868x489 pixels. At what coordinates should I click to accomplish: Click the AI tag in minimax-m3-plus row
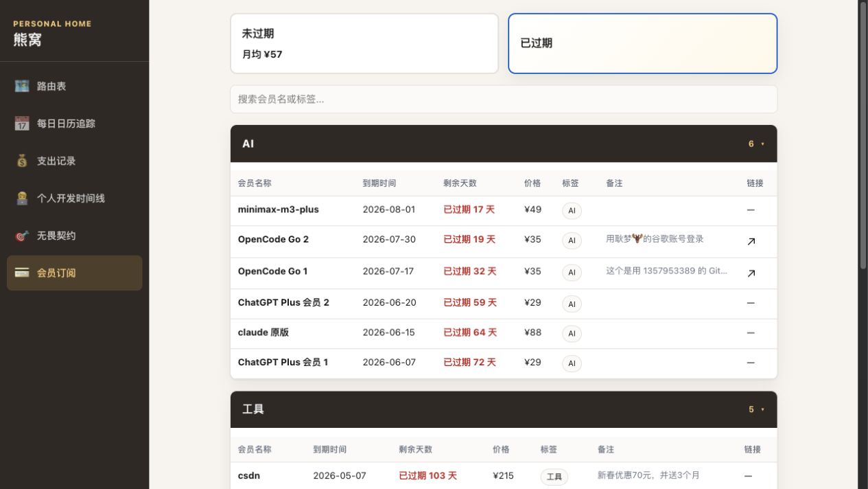click(572, 210)
